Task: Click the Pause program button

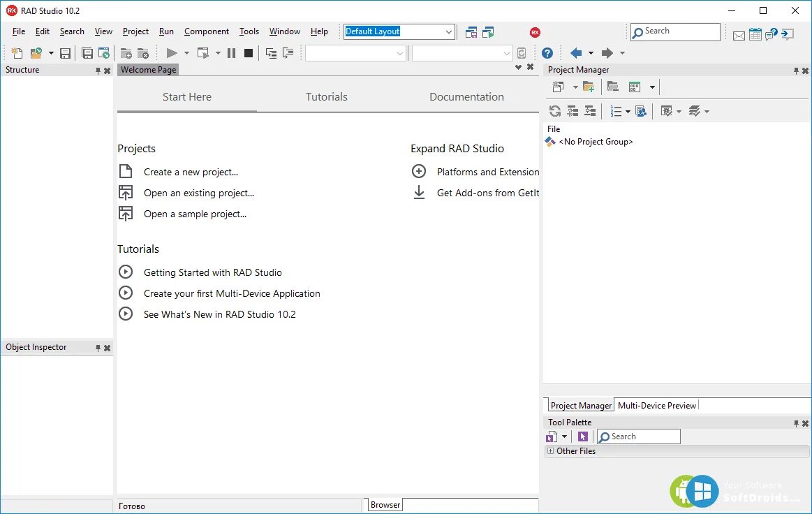Action: pos(232,53)
